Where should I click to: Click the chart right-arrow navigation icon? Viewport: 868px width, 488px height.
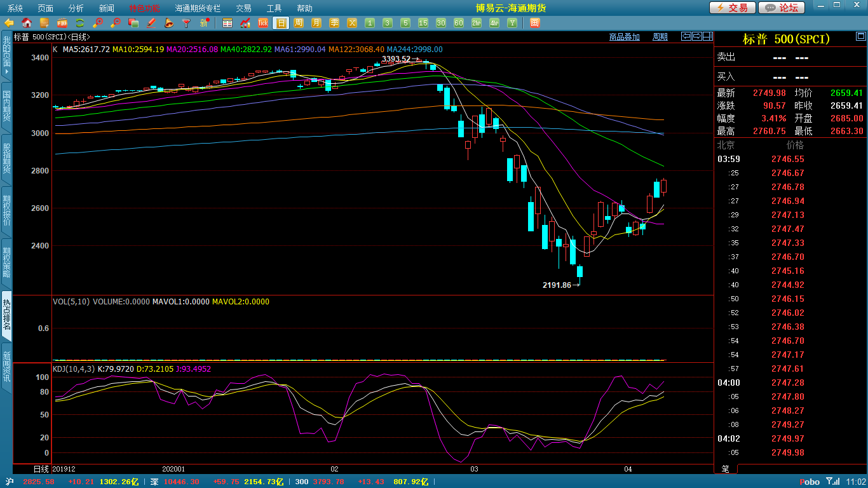tap(697, 36)
